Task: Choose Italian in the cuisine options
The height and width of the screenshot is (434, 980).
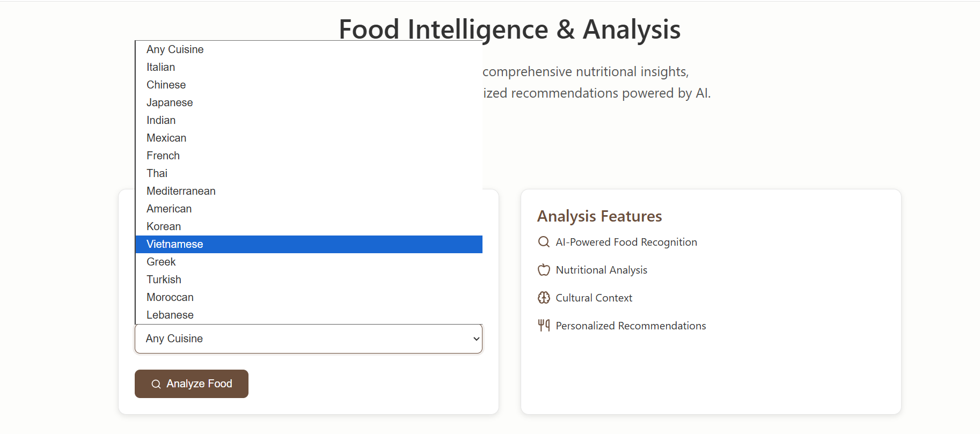Action: (x=161, y=67)
